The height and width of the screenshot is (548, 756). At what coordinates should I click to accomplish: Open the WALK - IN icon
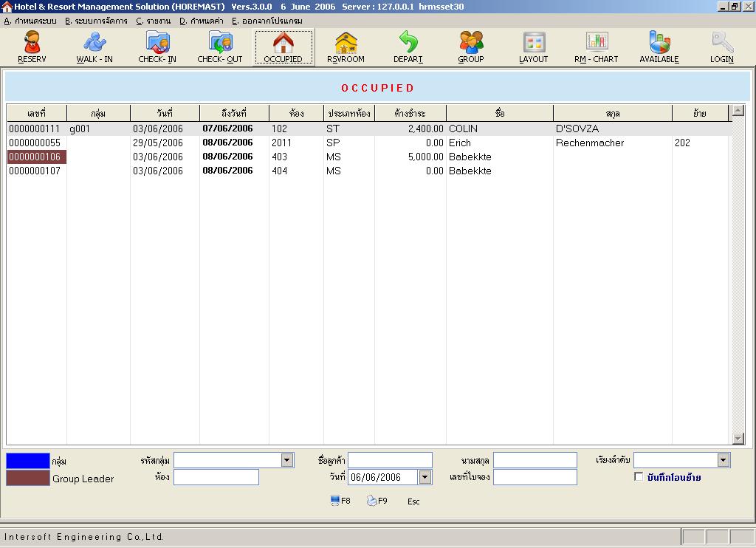click(x=94, y=47)
